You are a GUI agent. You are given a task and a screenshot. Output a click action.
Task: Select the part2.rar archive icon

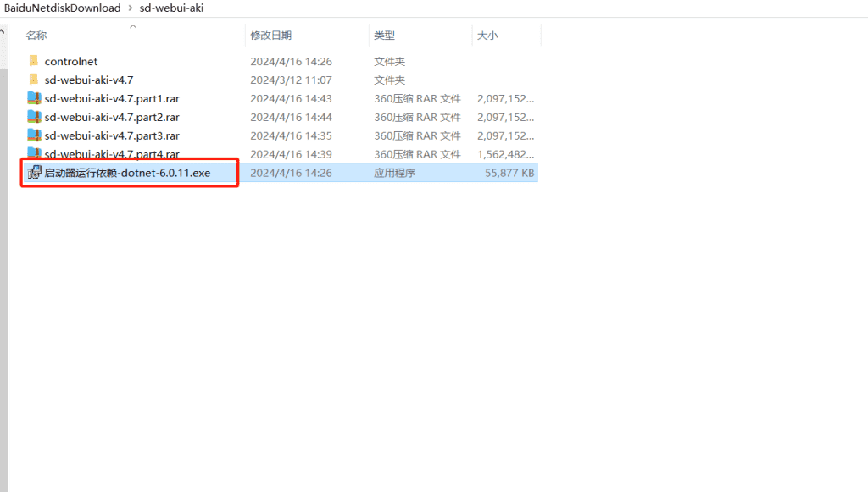pyautogui.click(x=34, y=117)
